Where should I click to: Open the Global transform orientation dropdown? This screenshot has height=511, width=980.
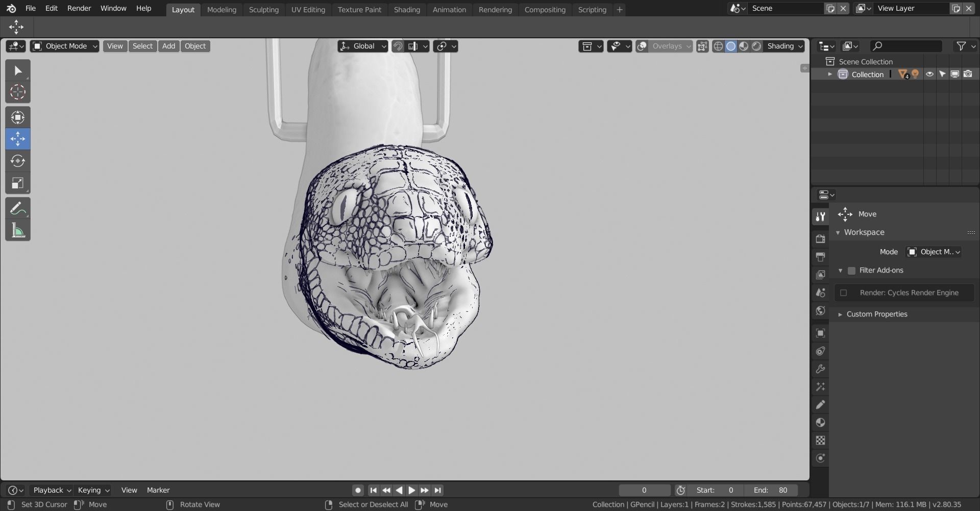coord(362,46)
